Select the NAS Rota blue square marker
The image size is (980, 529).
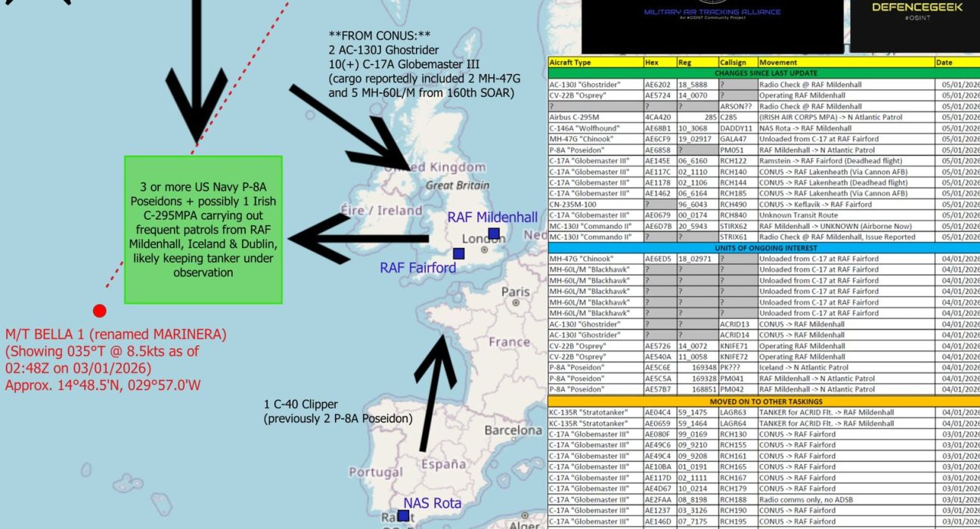(404, 516)
